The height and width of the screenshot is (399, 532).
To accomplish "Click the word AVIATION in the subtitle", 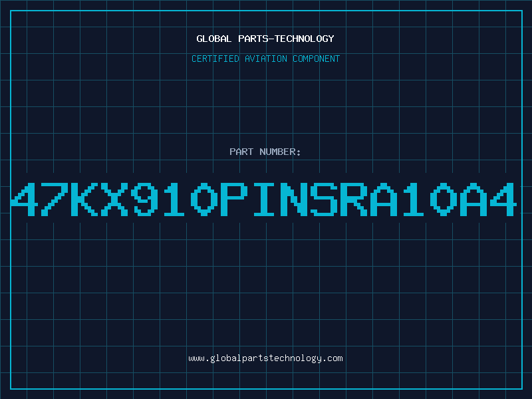I will click(x=265, y=59).
